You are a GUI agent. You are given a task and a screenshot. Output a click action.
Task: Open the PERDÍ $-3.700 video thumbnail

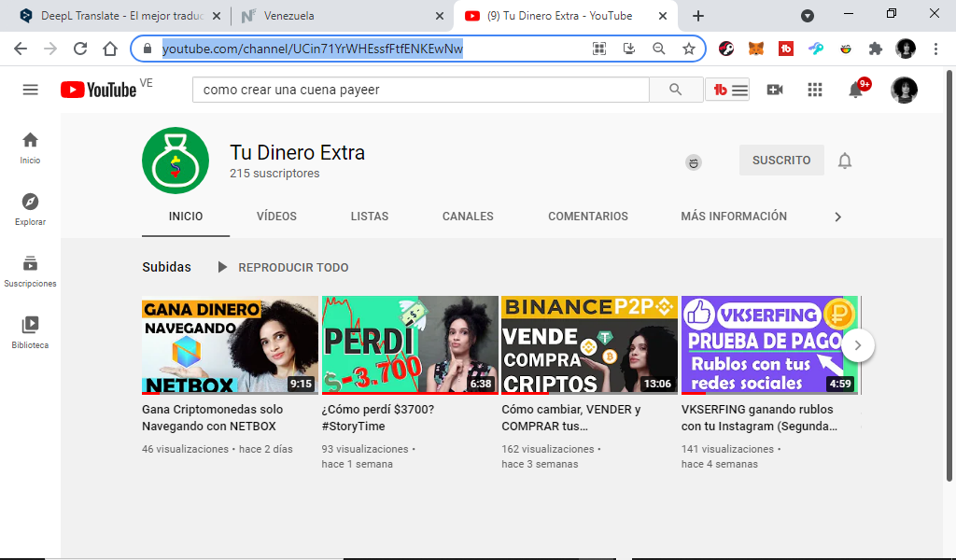pos(410,345)
